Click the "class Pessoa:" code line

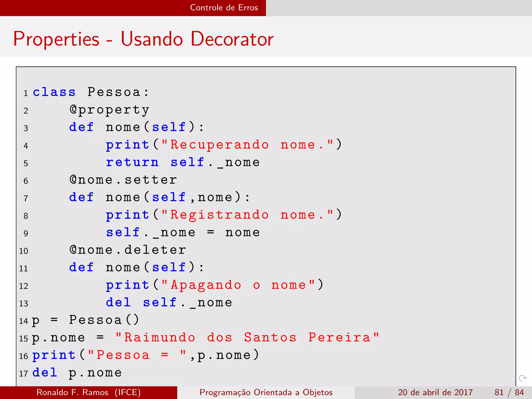pyautogui.click(x=91, y=92)
